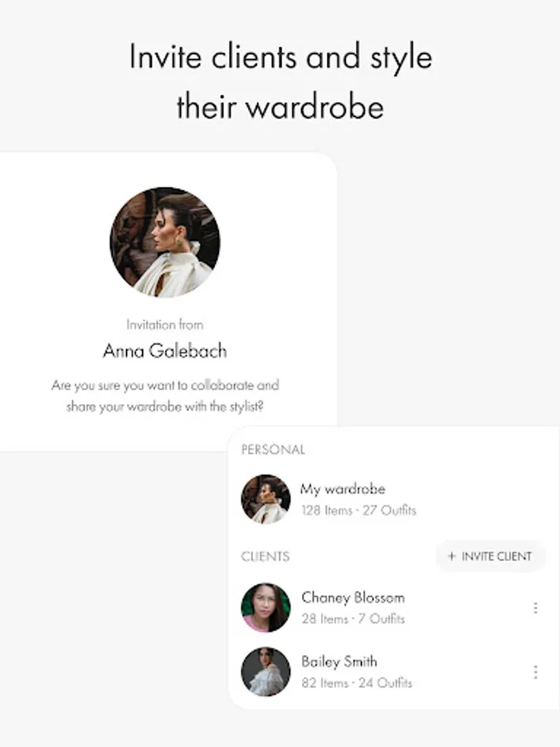Screen dimensions: 560x747
Task: Open the My wardrobe avatar
Action: [x=265, y=500]
